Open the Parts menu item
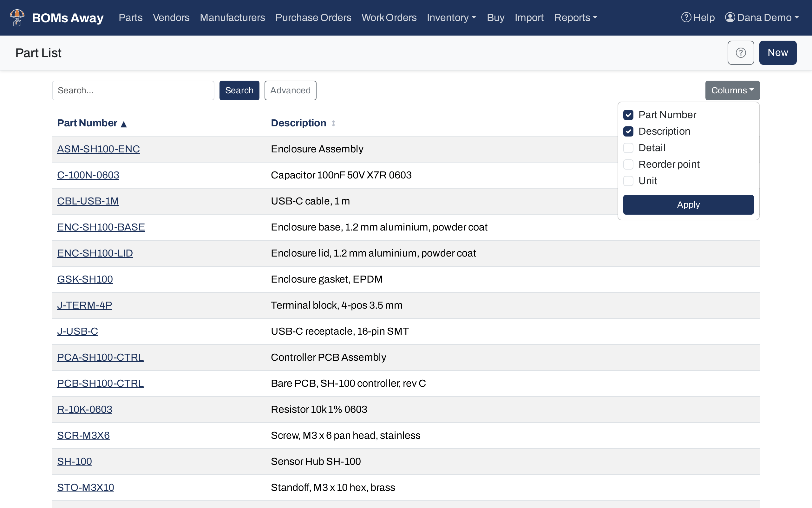812x508 pixels. [x=131, y=17]
